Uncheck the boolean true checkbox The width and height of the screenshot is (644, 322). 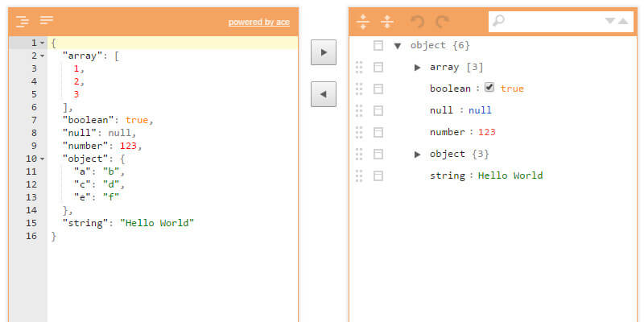[489, 88]
